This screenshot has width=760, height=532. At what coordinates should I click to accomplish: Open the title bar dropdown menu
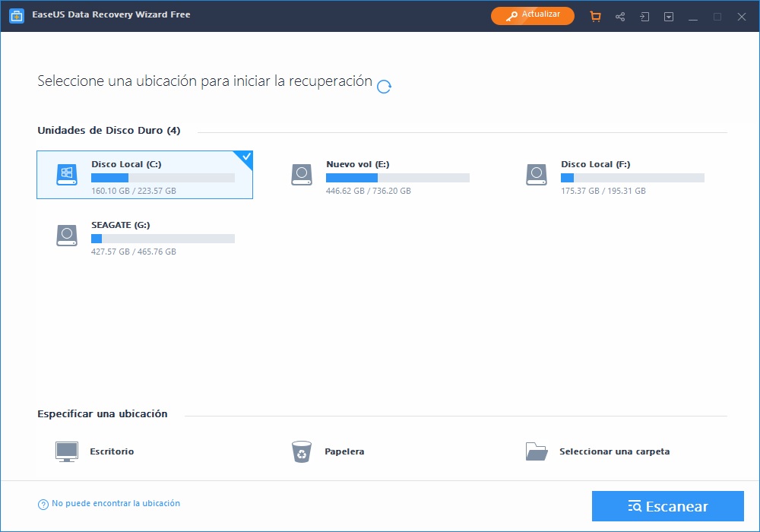[x=669, y=16]
